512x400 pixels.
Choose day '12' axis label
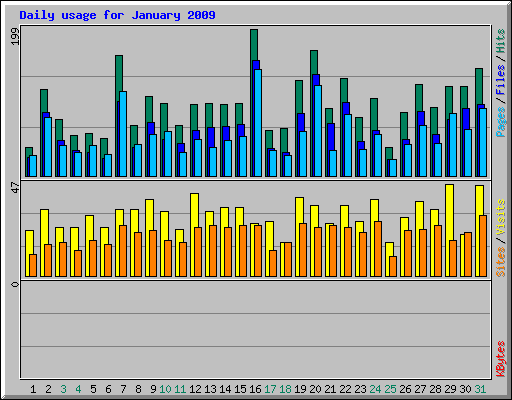tap(195, 389)
